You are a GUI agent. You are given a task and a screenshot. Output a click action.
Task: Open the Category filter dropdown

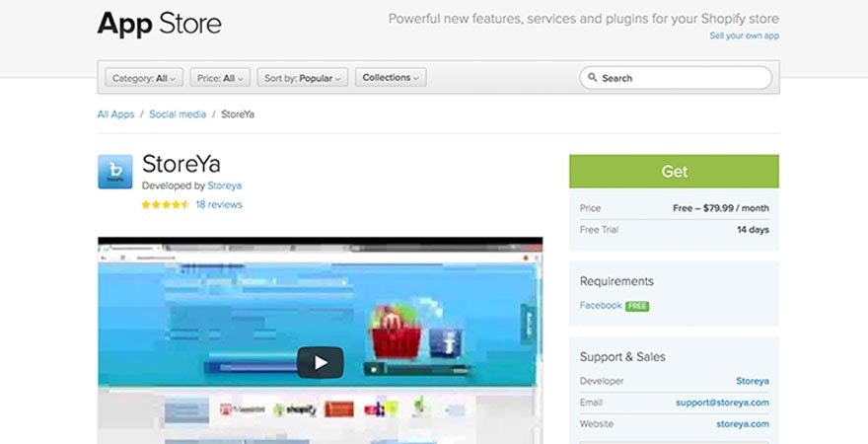142,78
